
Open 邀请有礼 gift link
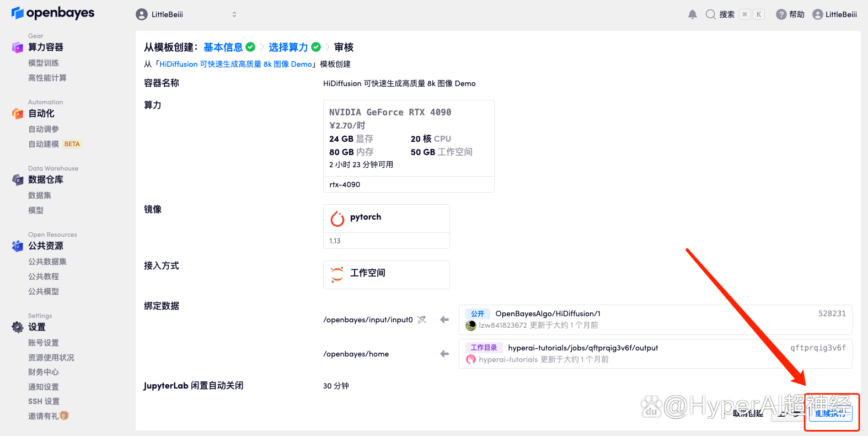[49, 416]
